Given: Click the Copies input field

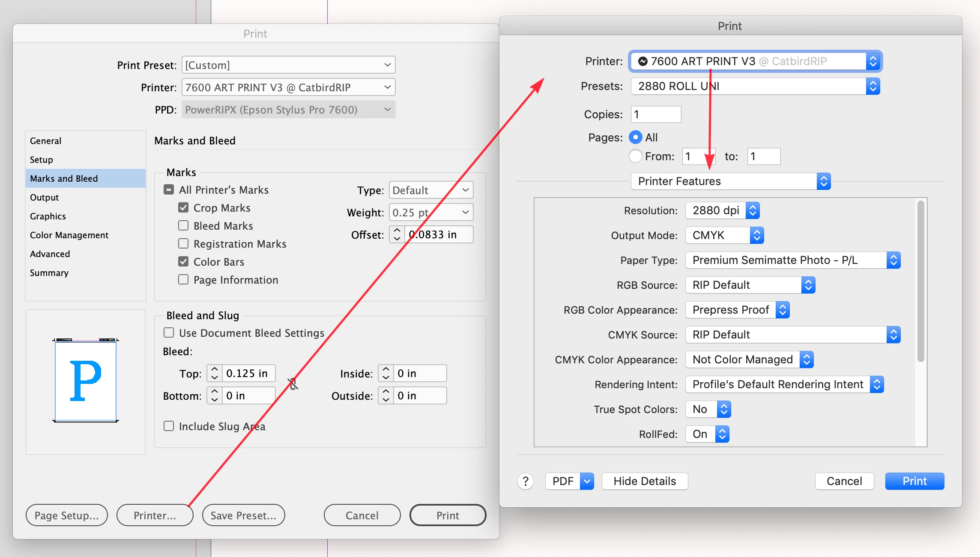Looking at the screenshot, I should (656, 114).
